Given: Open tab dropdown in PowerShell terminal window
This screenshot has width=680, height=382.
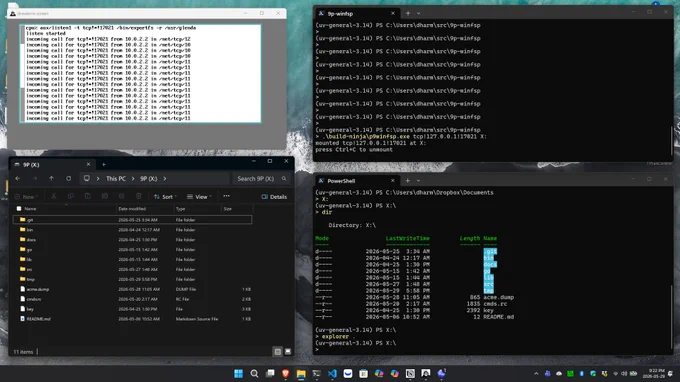Looking at the screenshot, I should click(418, 181).
